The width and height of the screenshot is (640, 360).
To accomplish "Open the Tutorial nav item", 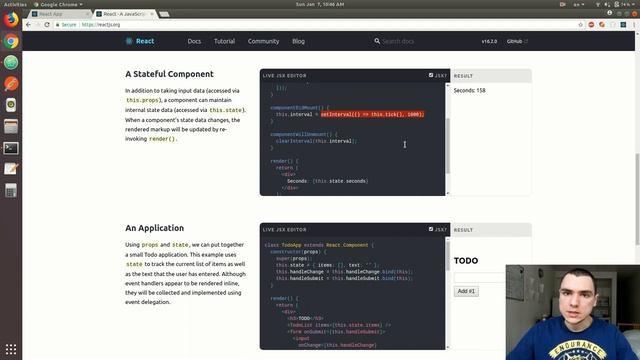I will tap(224, 41).
